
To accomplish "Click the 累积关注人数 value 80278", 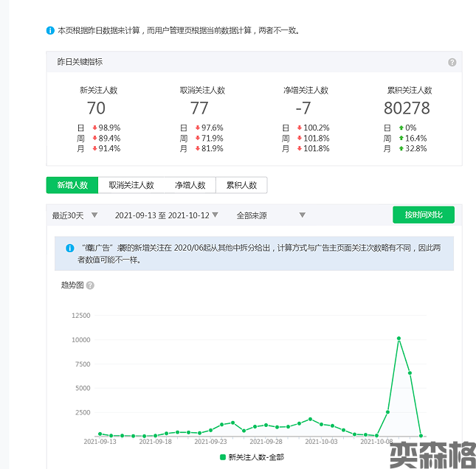I will click(407, 108).
